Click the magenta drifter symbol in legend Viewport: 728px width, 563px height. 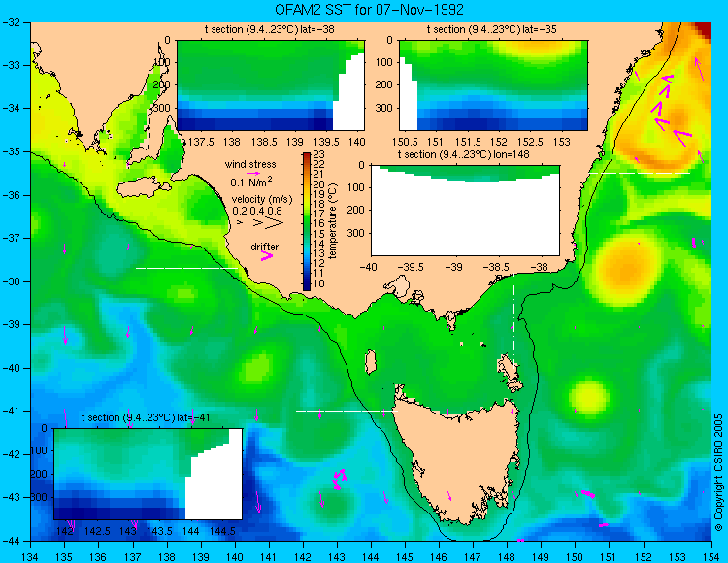point(266,255)
